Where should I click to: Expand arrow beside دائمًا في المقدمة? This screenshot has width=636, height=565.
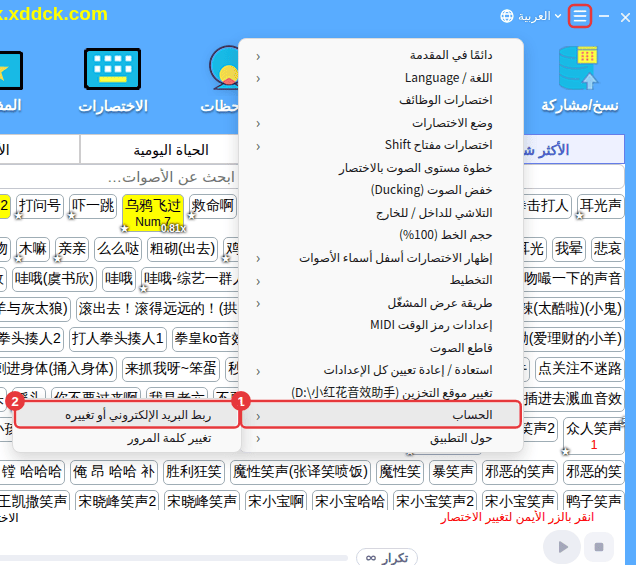pyautogui.click(x=258, y=56)
